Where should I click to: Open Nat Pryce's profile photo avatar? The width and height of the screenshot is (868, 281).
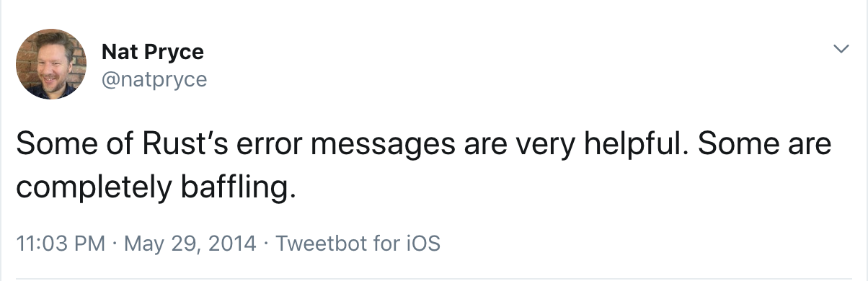click(50, 64)
